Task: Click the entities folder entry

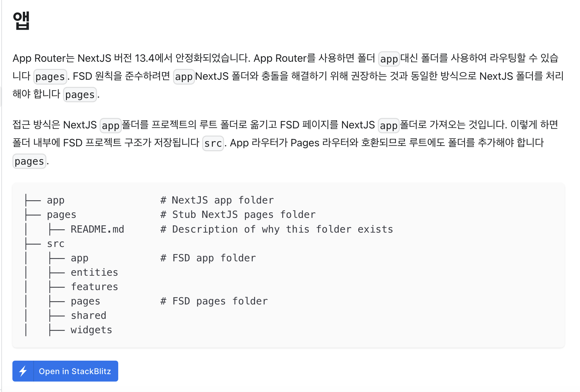Action: (x=94, y=272)
